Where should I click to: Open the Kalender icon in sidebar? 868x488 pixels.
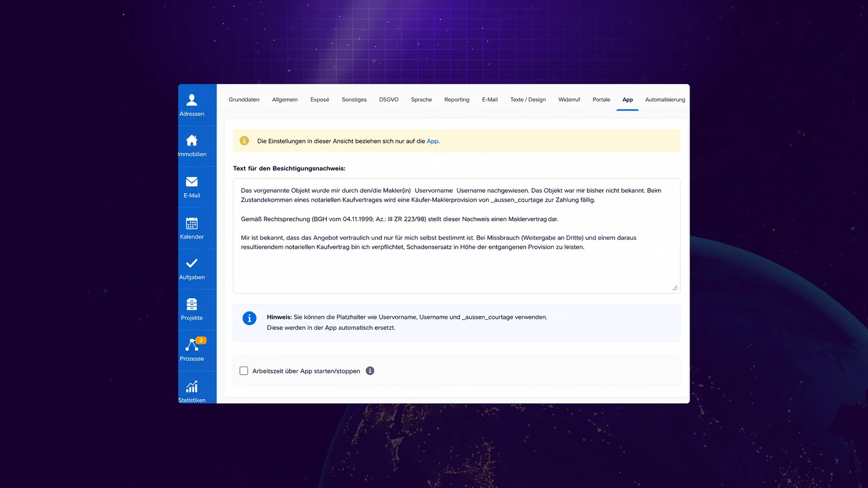pos(192,223)
